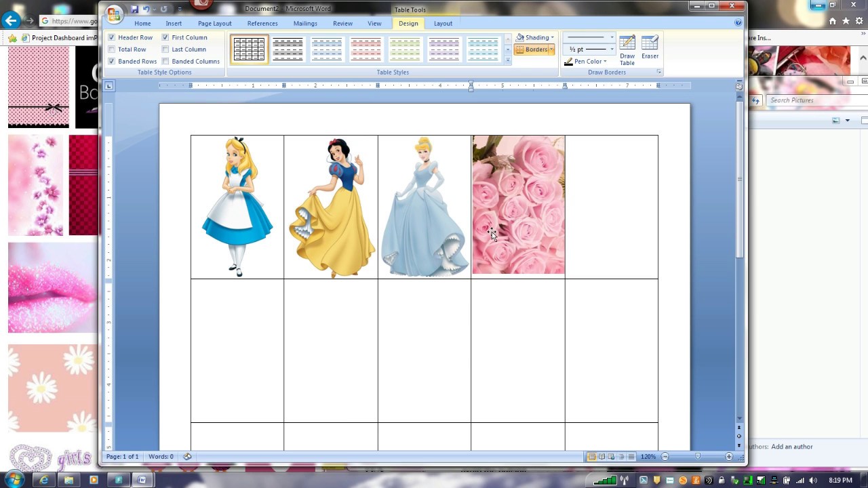
Task: Open Internet Explorer from the taskbar
Action: [x=44, y=480]
